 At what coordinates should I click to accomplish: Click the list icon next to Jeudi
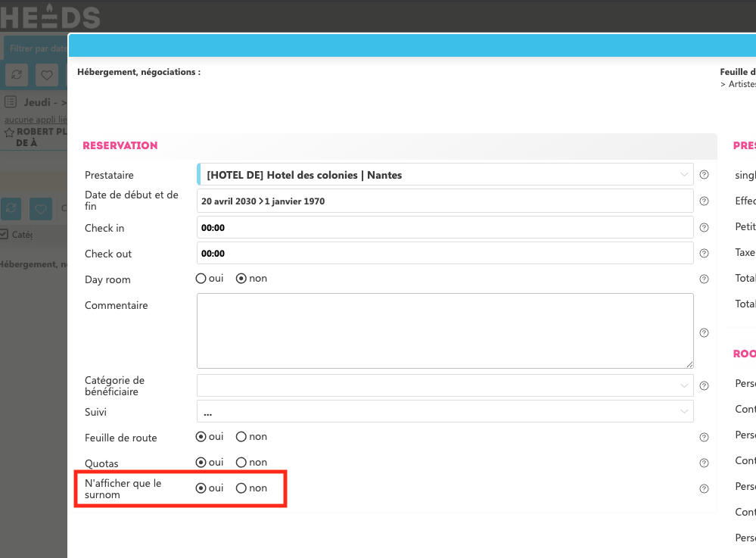click(11, 101)
